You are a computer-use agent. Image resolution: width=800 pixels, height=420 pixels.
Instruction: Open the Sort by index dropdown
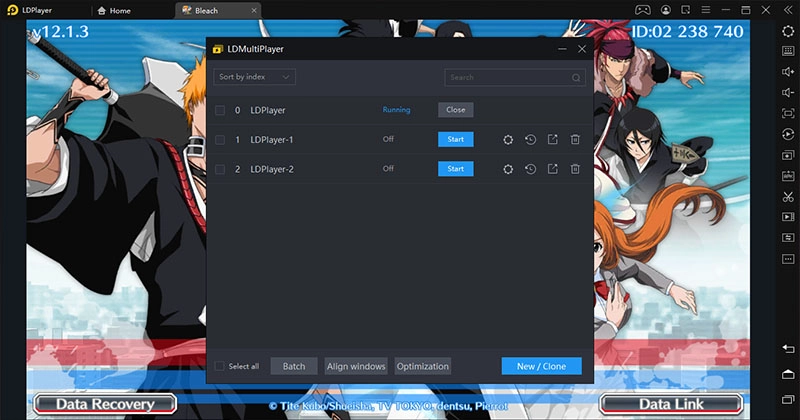[x=254, y=77]
